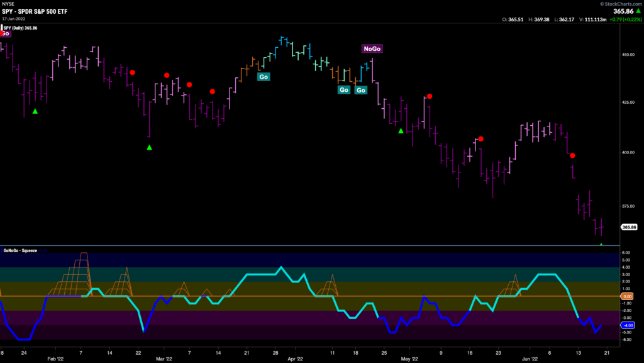
Task: Click the oscillator peak at 4.00 in late March
Action: [281, 267]
